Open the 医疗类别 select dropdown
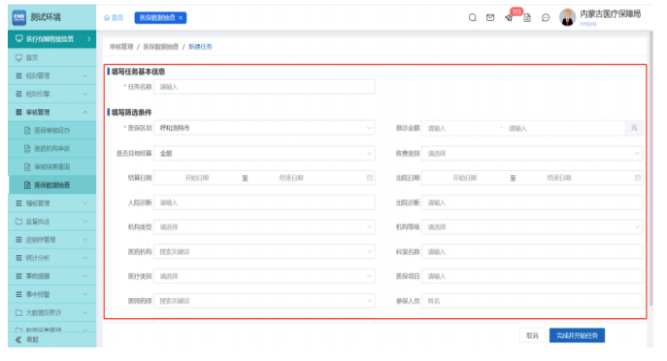 coord(264,276)
